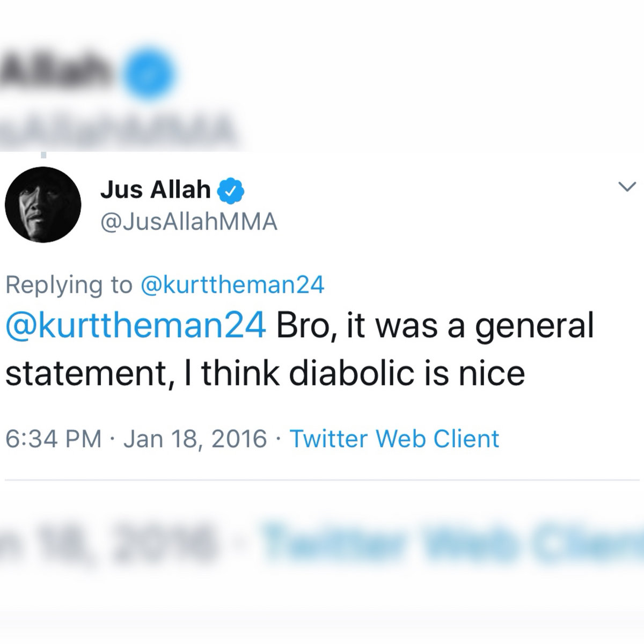This screenshot has width=644, height=644.
Task: Click @kurttheman24 in the Replying to line
Action: click(232, 284)
